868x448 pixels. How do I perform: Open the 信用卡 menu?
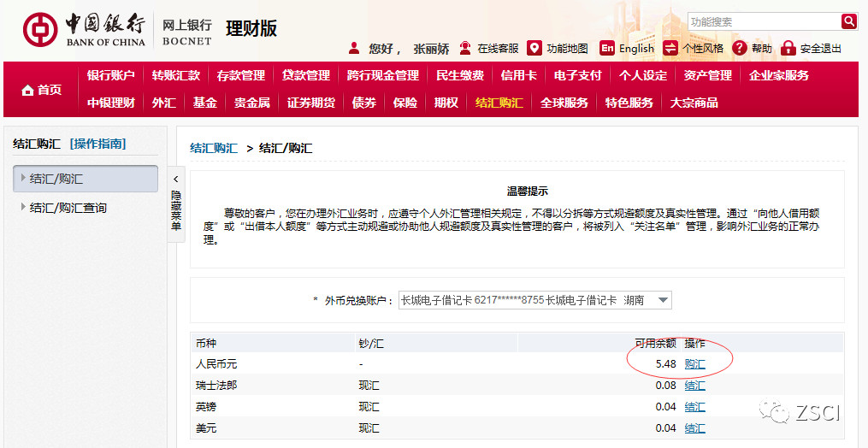tap(519, 75)
